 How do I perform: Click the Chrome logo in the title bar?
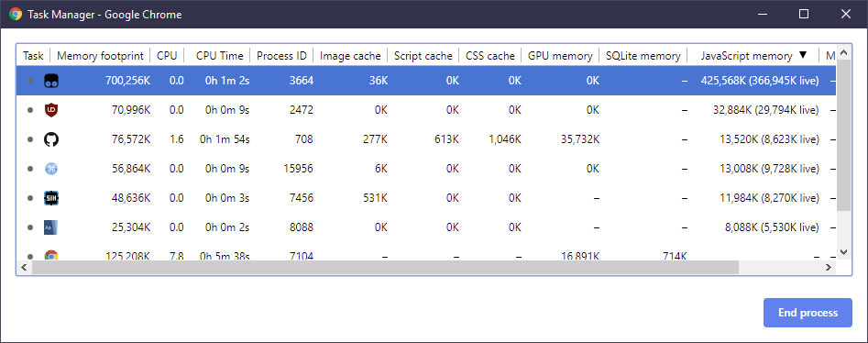point(16,14)
